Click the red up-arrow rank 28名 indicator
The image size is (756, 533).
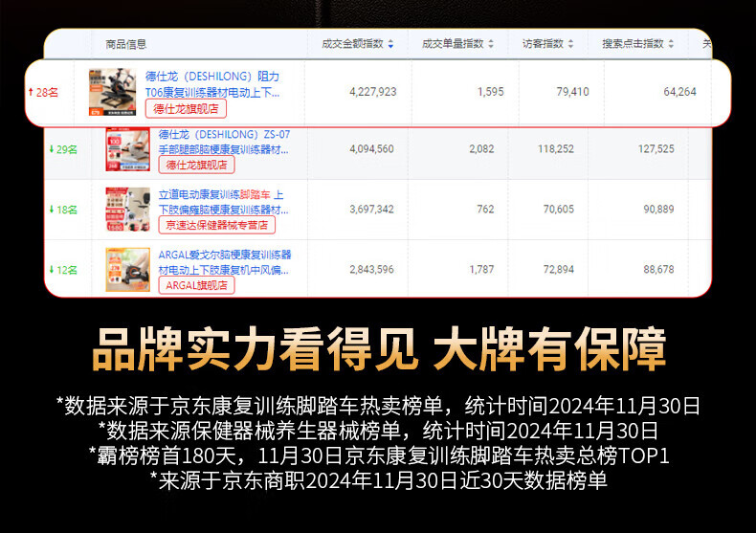[x=43, y=92]
